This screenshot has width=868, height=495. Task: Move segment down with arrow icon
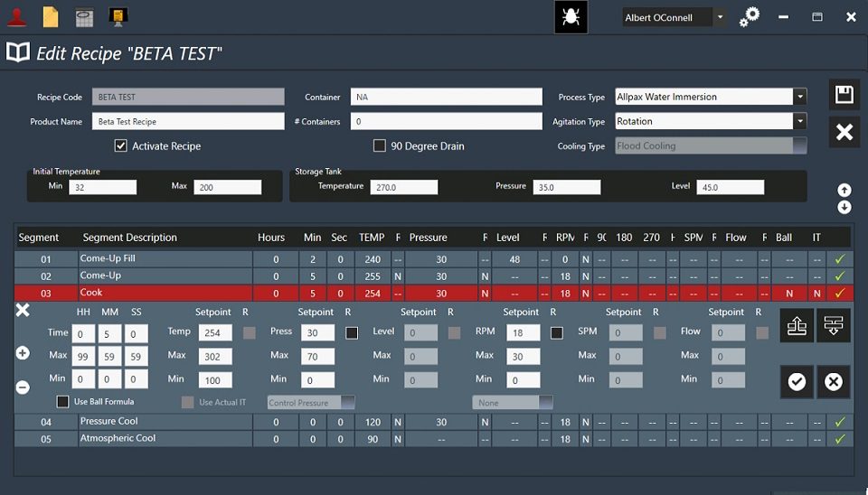[x=844, y=208]
